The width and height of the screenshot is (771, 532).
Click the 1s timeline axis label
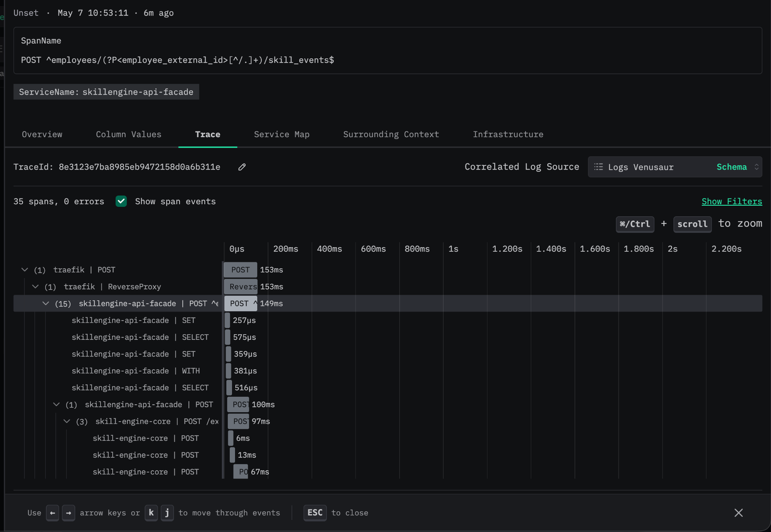[x=453, y=249]
